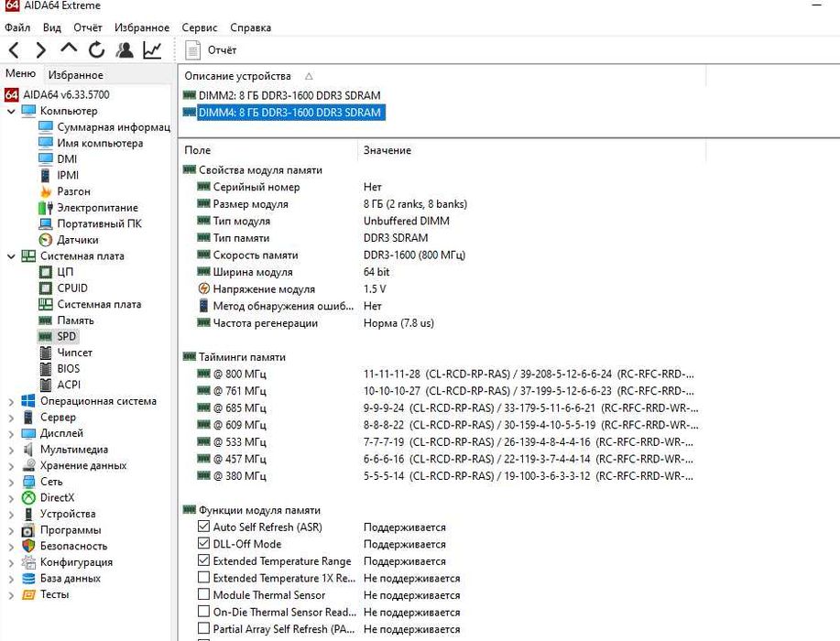Screen dimensions: 840x641
Task: Open the ACPI item
Action: [60, 385]
